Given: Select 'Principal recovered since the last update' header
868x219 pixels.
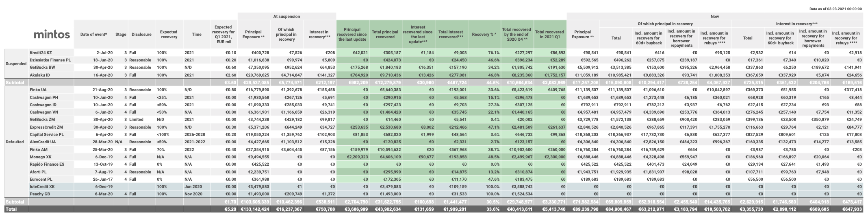Looking at the screenshot, I should point(352,35).
